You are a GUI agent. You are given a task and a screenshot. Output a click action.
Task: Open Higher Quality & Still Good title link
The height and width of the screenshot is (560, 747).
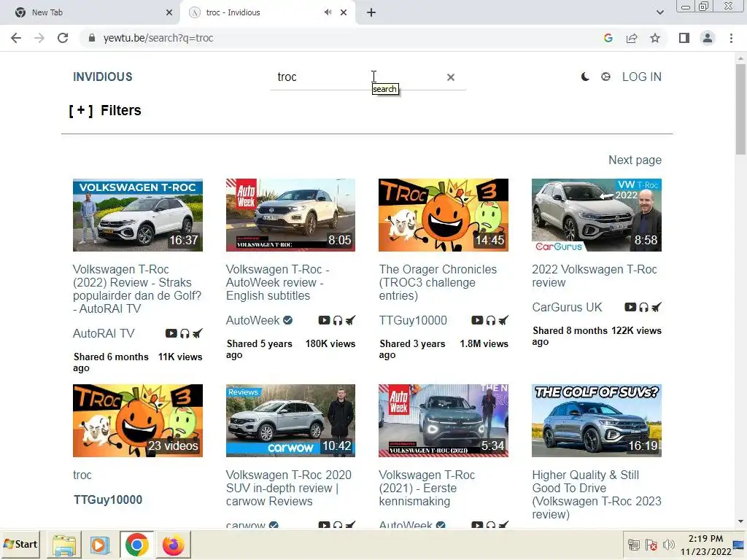597,494
